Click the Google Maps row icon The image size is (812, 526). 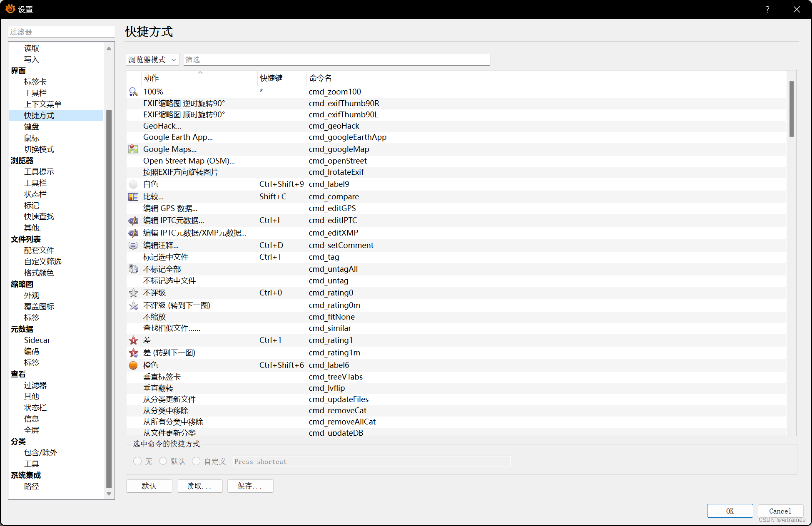point(133,149)
